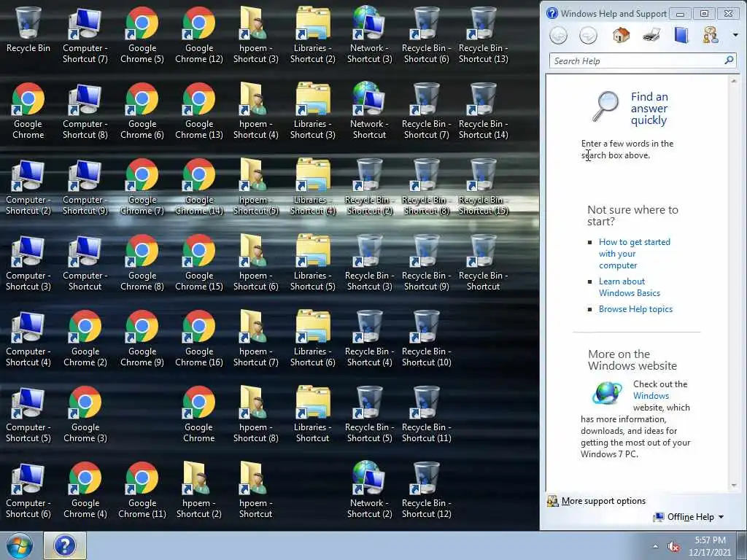Click Help pane scrollbar up arrow
Viewport: 747px width, 560px height.
click(x=734, y=82)
